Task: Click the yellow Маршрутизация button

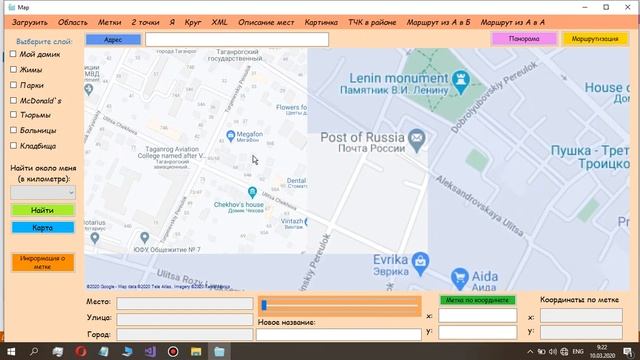Action: pyautogui.click(x=595, y=39)
